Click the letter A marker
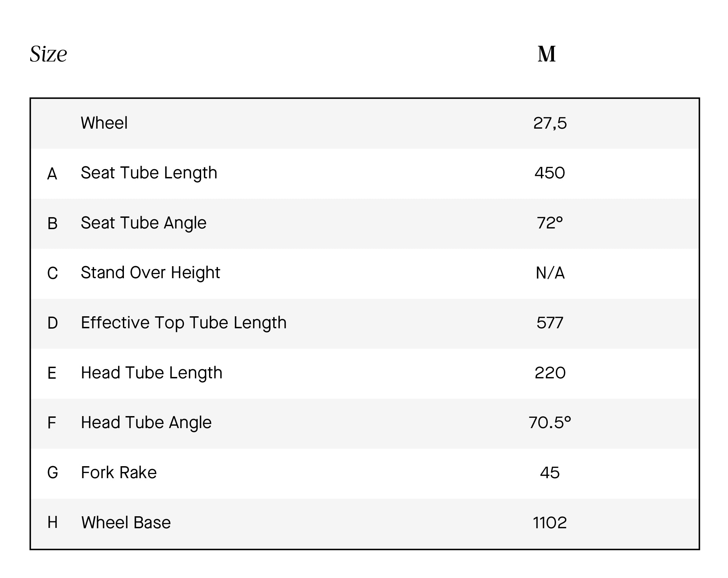The height and width of the screenshot is (578, 728). [x=52, y=174]
